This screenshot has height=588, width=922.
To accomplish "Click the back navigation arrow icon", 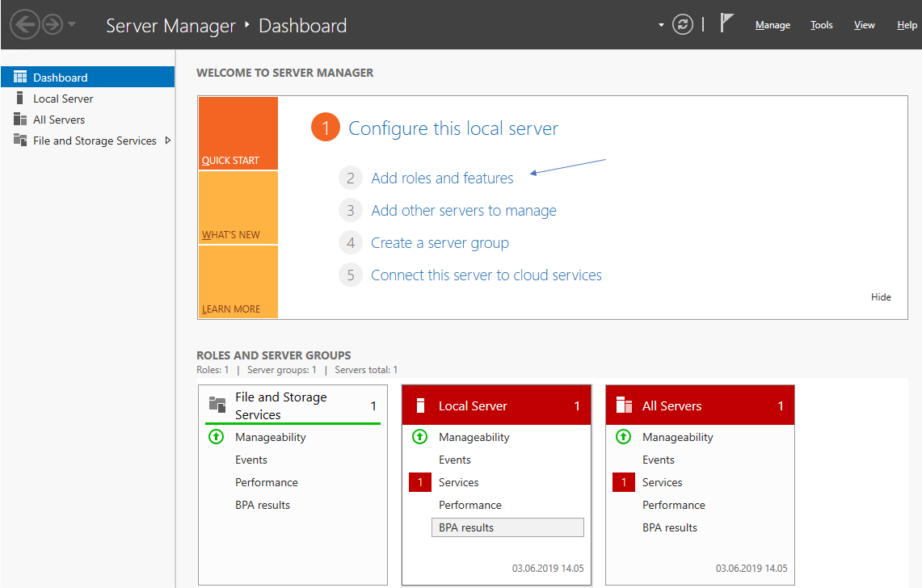I will (24, 24).
